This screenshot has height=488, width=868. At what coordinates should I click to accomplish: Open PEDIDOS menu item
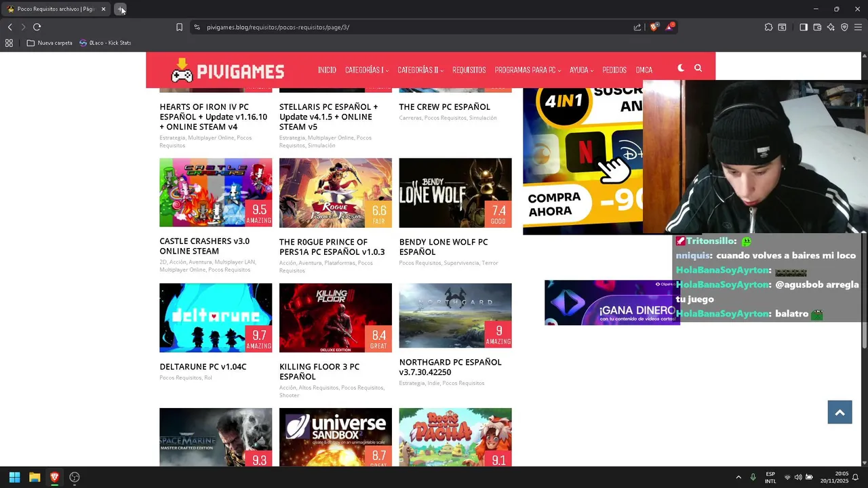[614, 70]
